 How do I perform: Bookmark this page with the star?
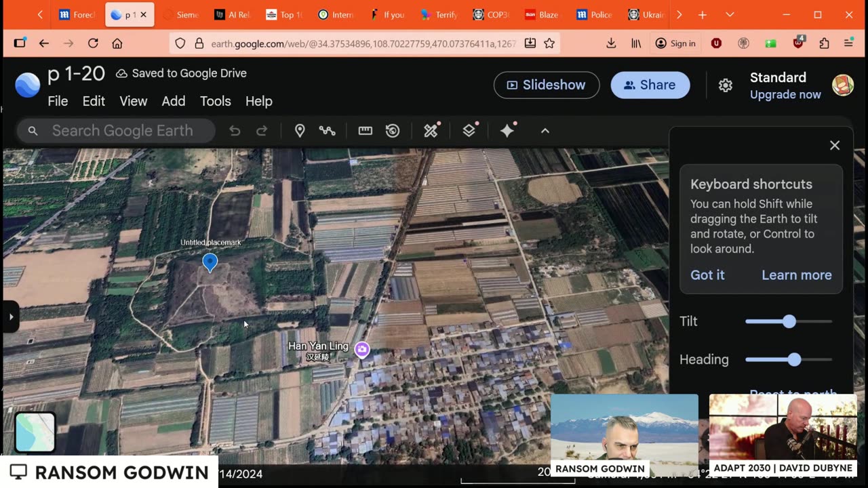point(549,43)
